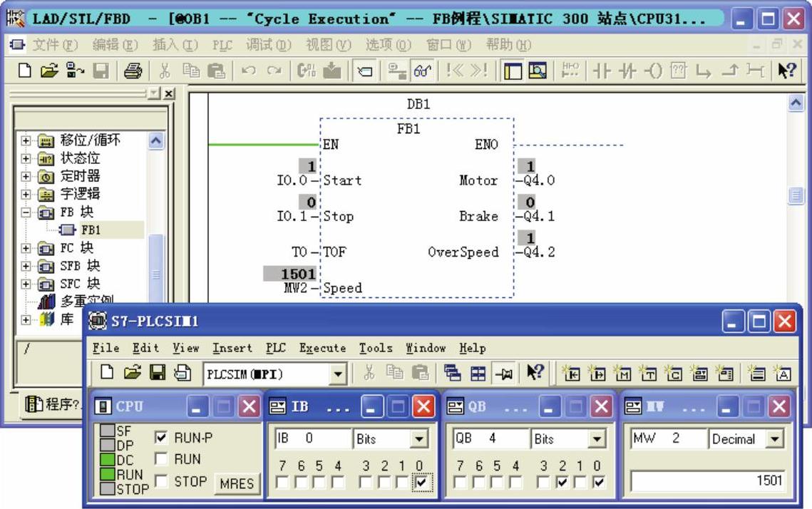The height and width of the screenshot is (509, 812).
Task: Expand the 库 tree node
Action: (x=26, y=319)
